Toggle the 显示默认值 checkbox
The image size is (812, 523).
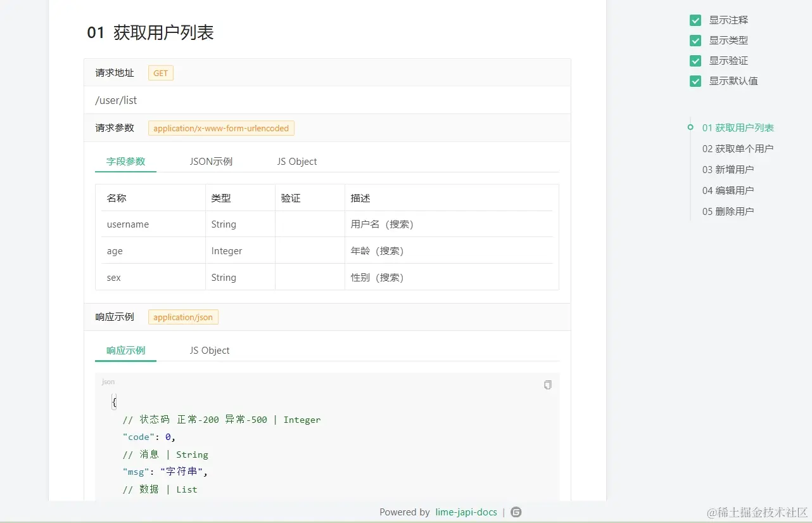[695, 81]
